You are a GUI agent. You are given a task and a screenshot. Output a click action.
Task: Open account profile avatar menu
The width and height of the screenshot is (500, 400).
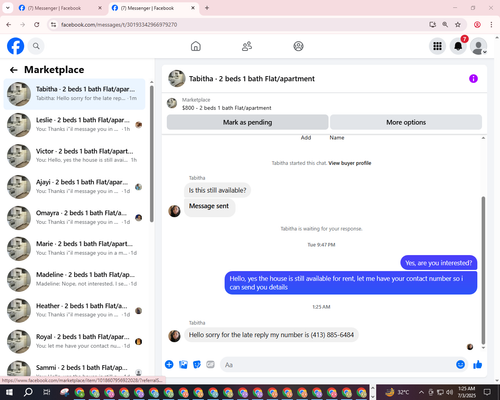click(479, 46)
